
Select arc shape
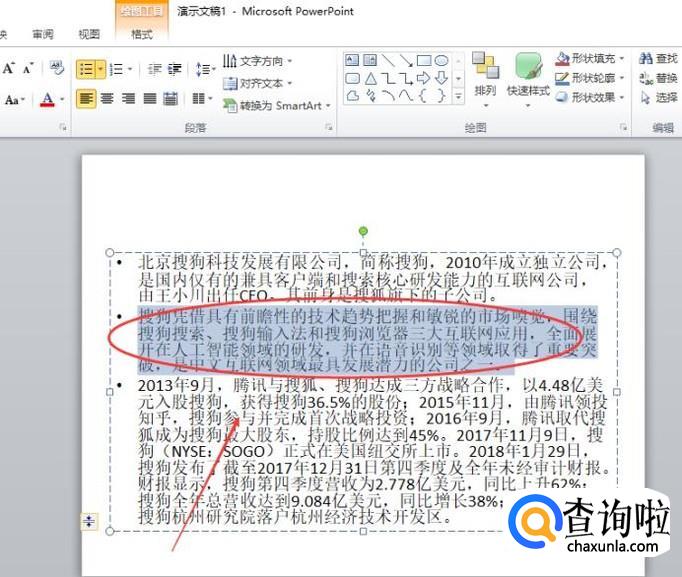(x=388, y=96)
